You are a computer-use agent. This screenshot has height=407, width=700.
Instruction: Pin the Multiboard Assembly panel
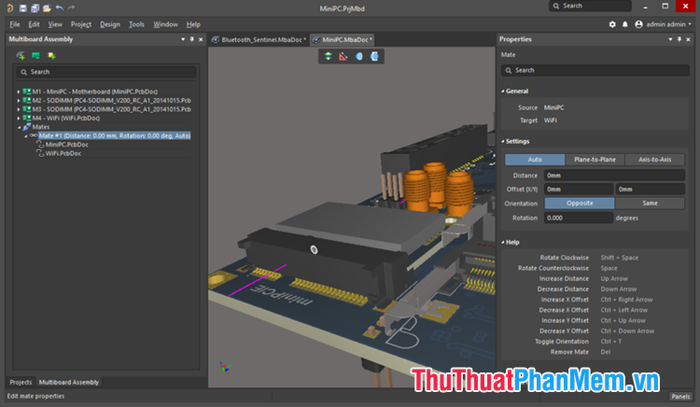tap(192, 39)
